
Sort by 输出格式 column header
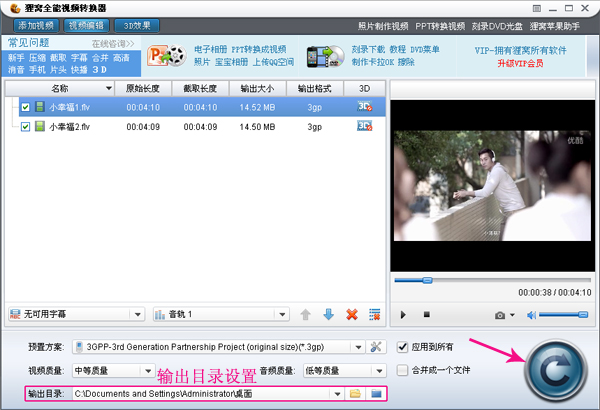pos(315,88)
